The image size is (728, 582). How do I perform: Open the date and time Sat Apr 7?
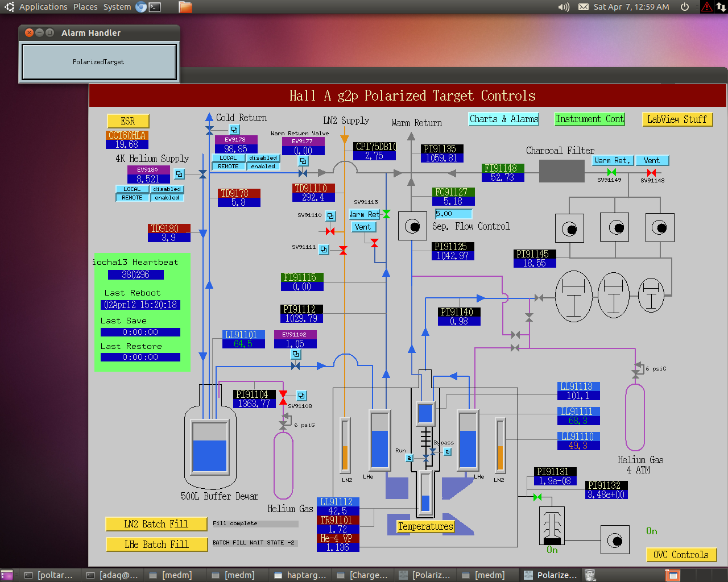[631, 7]
